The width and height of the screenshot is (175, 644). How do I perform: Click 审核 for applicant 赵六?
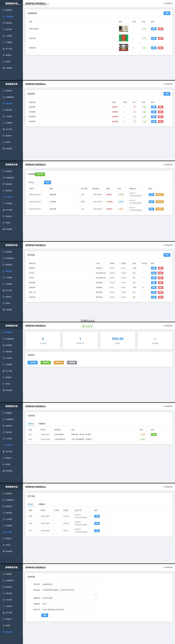click(x=154, y=434)
